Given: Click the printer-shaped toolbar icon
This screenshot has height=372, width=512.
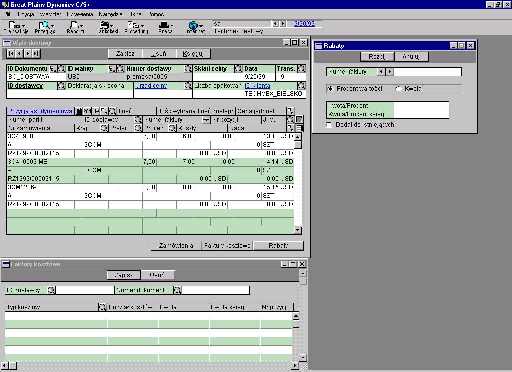Looking at the screenshot, I should click(x=165, y=27).
